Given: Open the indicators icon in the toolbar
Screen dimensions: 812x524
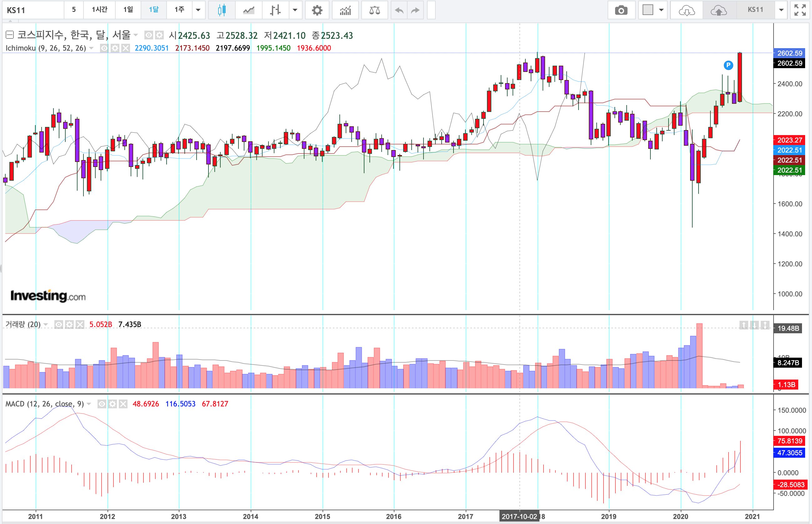Looking at the screenshot, I should (x=345, y=10).
